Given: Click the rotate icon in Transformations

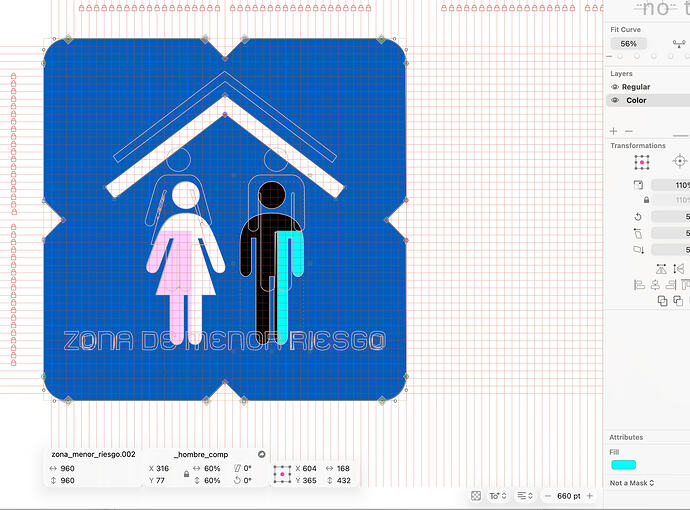Looking at the screenshot, I should tap(638, 216).
